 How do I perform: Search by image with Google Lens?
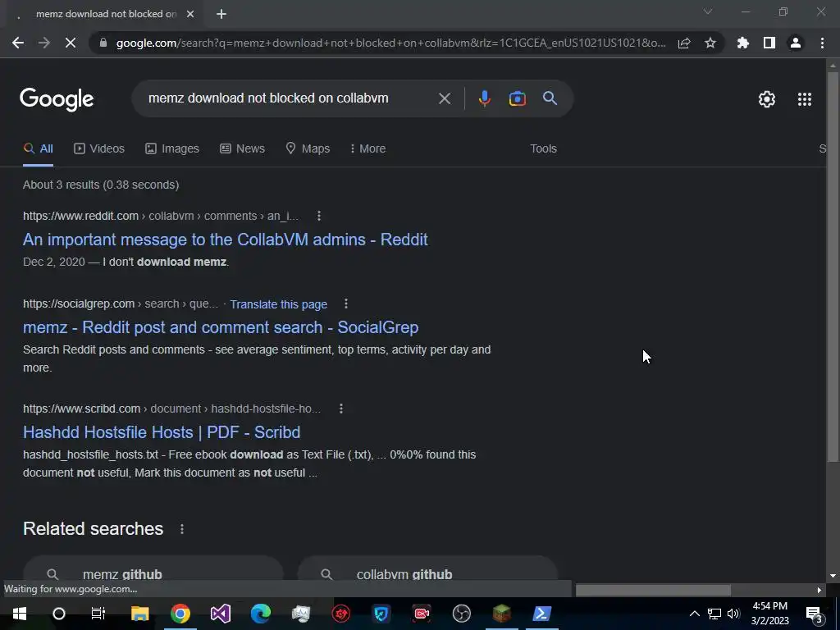(x=517, y=98)
